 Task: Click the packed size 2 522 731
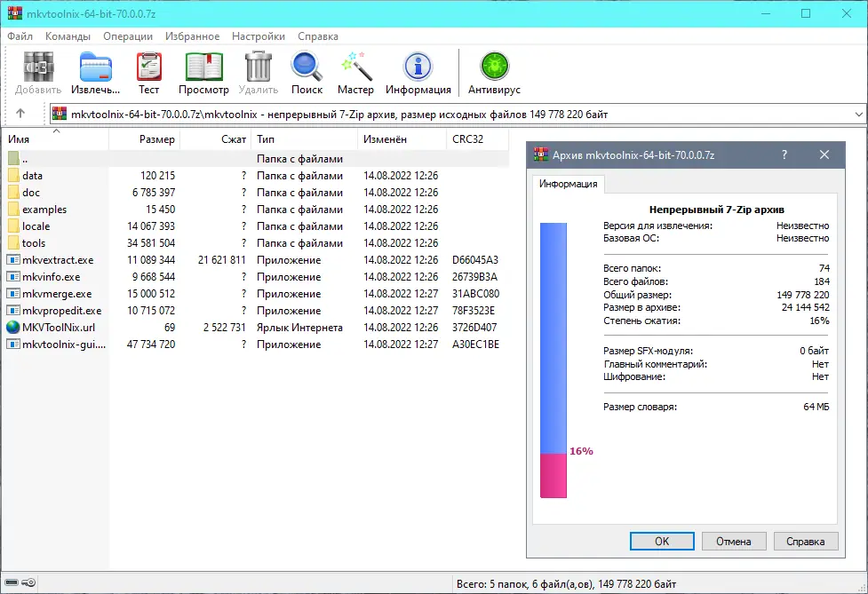224,328
